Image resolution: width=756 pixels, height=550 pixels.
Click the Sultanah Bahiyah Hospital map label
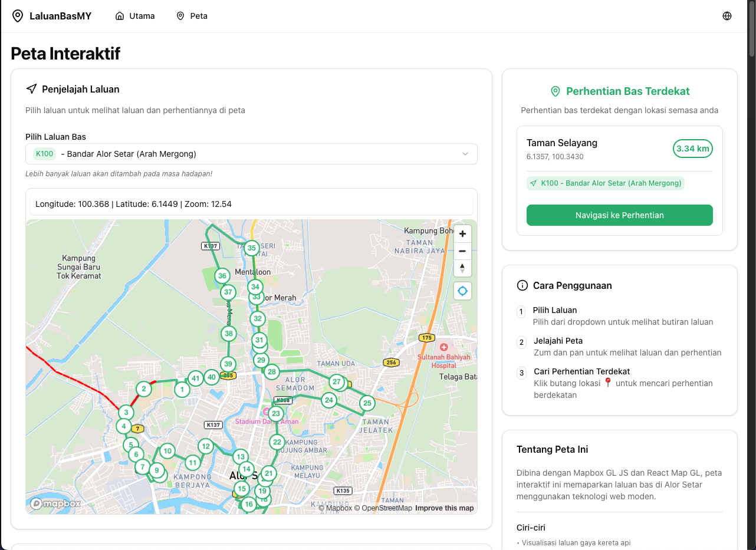coord(444,361)
